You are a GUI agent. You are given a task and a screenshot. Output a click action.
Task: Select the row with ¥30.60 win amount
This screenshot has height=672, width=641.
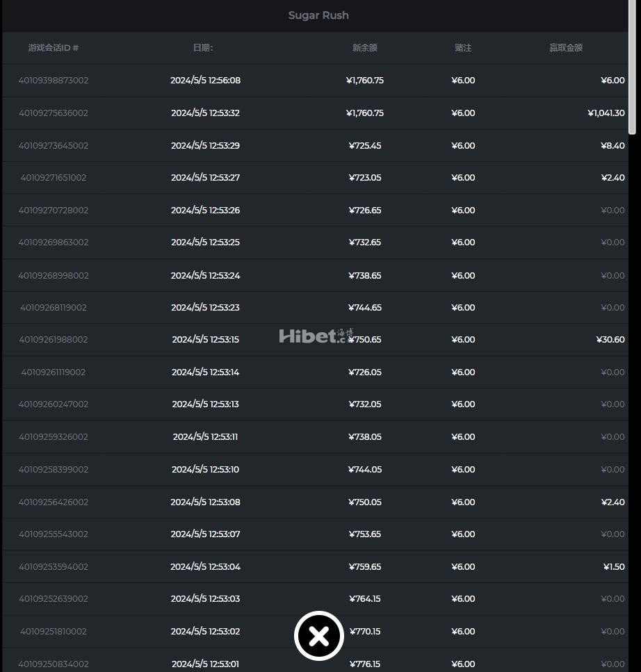[x=315, y=339]
